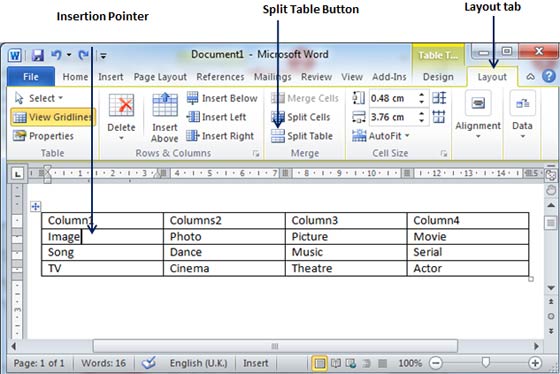
Task: Open Word Help question mark icon
Action: (549, 76)
